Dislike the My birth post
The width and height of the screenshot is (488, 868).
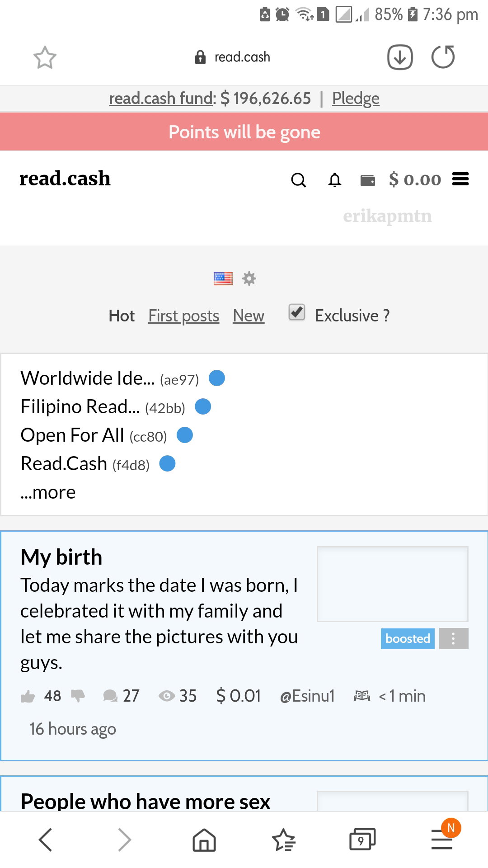pyautogui.click(x=78, y=696)
